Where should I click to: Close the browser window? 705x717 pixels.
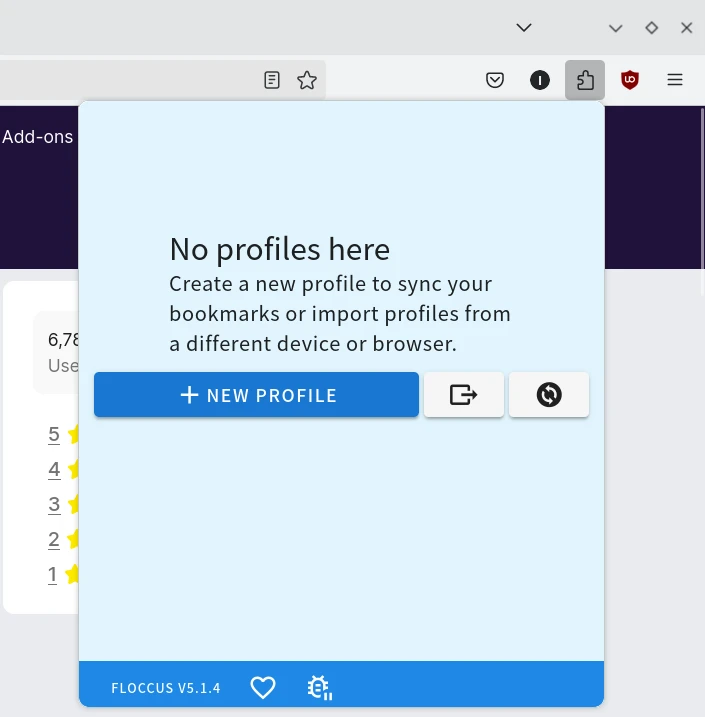coord(686,28)
